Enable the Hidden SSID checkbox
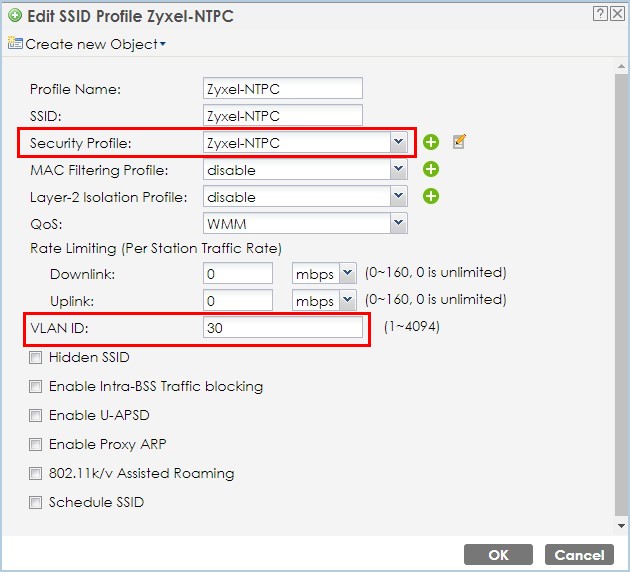 pyautogui.click(x=35, y=358)
